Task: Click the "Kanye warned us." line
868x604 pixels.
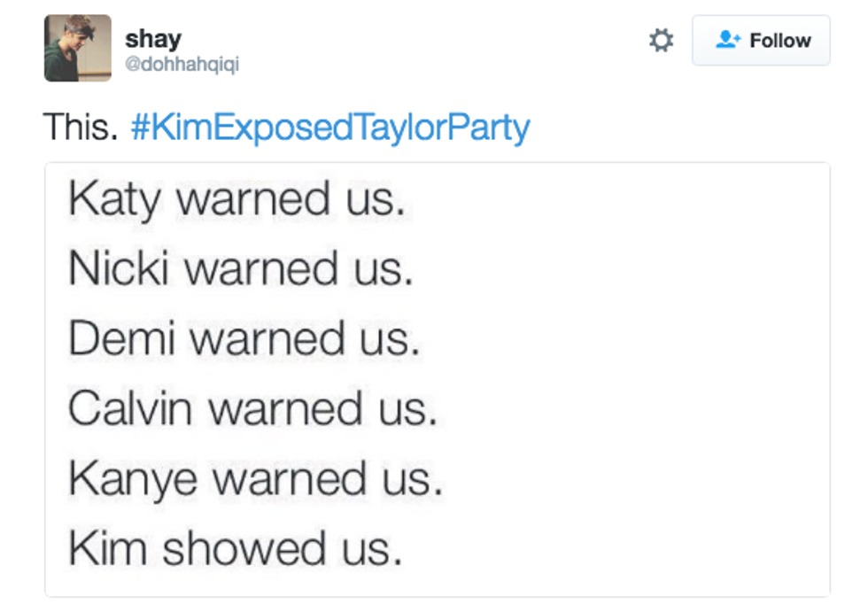Action: (x=255, y=479)
